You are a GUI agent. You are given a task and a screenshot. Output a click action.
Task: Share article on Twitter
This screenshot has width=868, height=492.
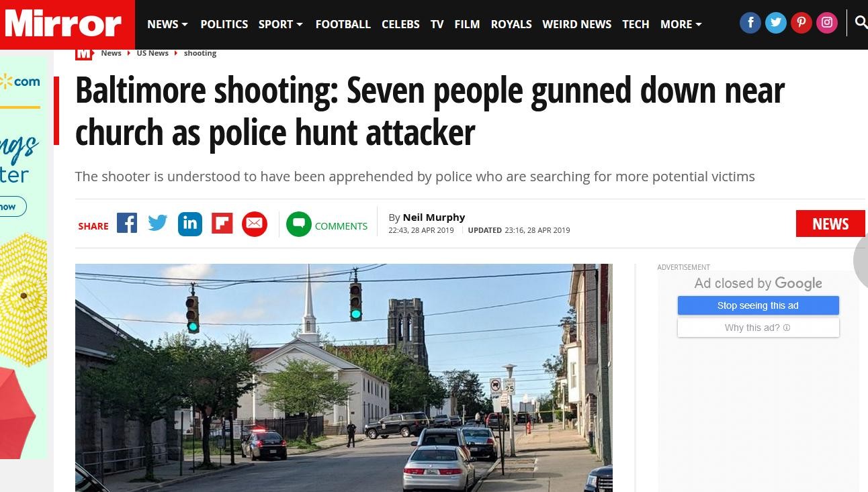[x=158, y=223]
